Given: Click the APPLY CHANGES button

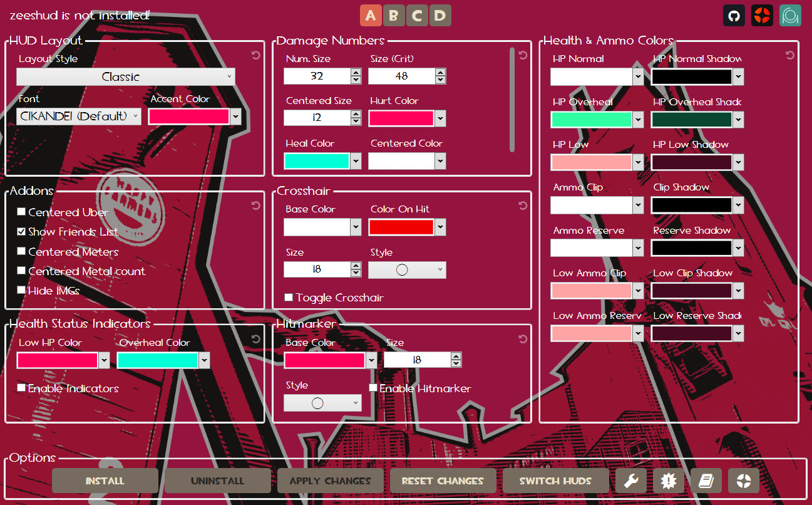Looking at the screenshot, I should pos(330,481).
